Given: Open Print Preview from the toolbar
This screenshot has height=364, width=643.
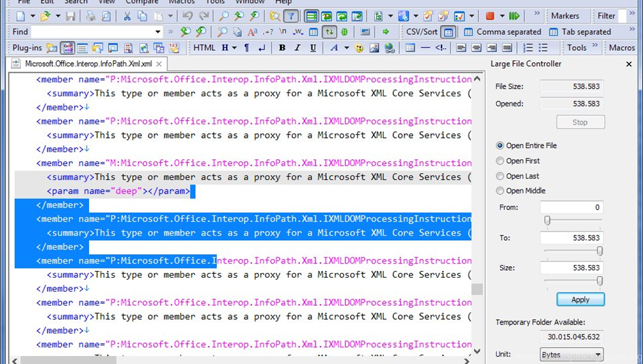Looking at the screenshot, I should point(106,16).
